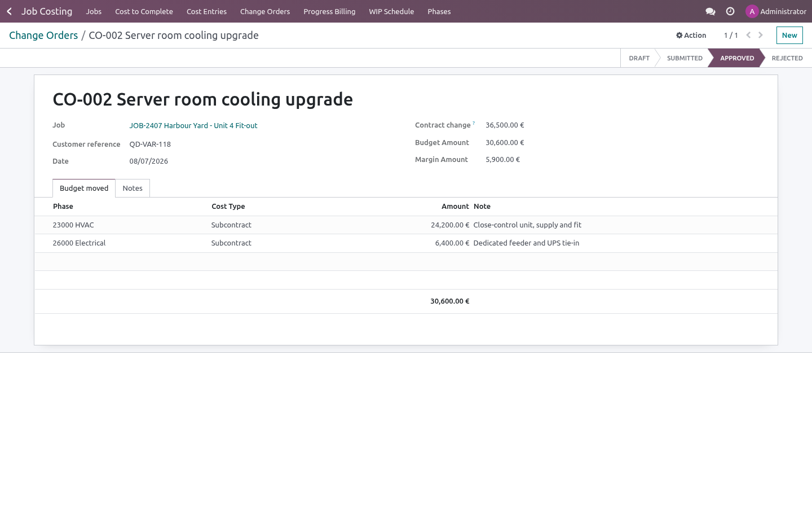
Task: Create a New change order
Action: click(789, 35)
